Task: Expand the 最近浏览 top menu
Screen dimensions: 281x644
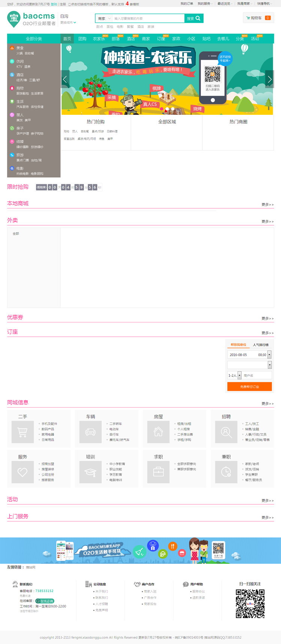Action: (225, 4)
